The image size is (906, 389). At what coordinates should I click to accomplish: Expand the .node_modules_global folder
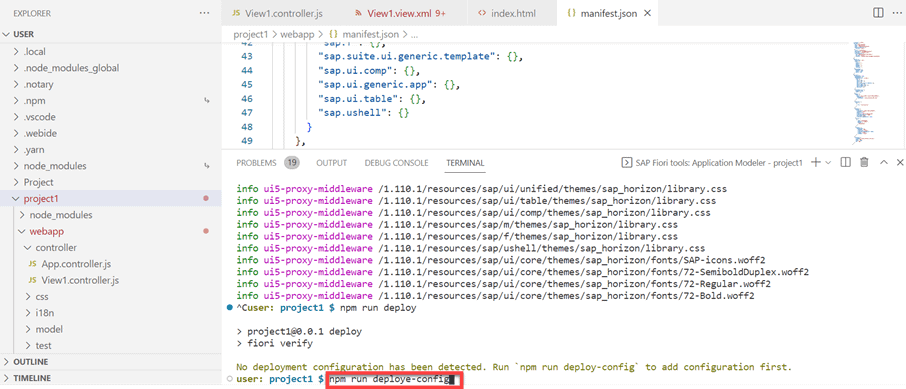[x=110, y=68]
